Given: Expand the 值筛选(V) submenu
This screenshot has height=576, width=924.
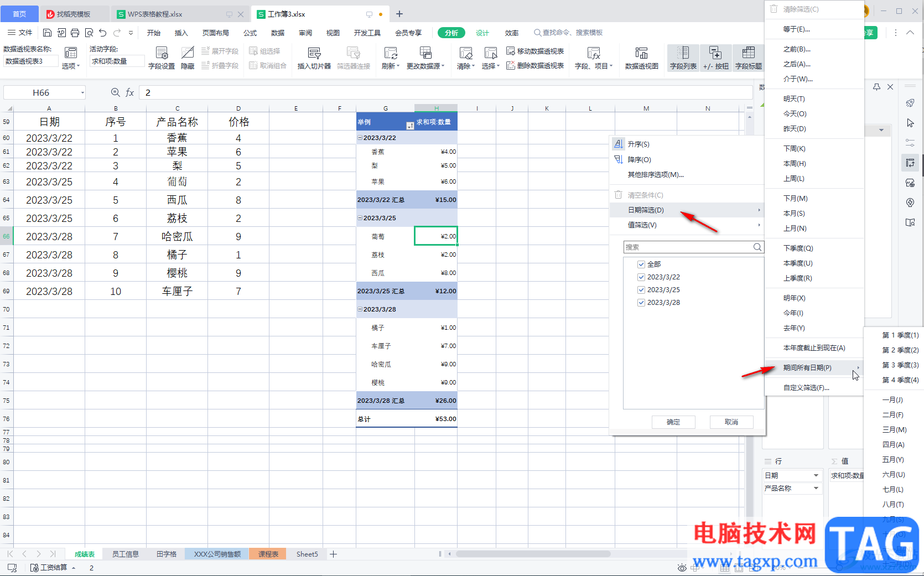Looking at the screenshot, I should click(x=687, y=225).
